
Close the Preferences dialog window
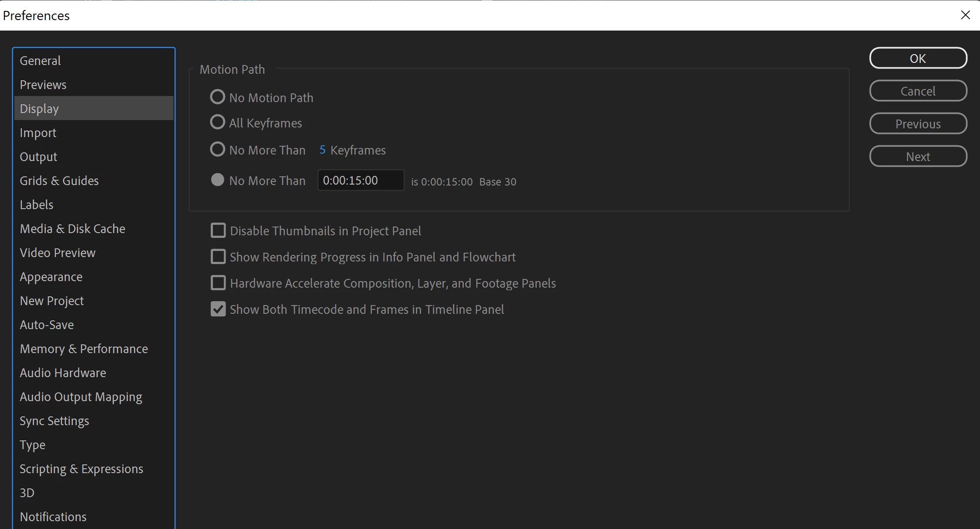click(x=965, y=15)
